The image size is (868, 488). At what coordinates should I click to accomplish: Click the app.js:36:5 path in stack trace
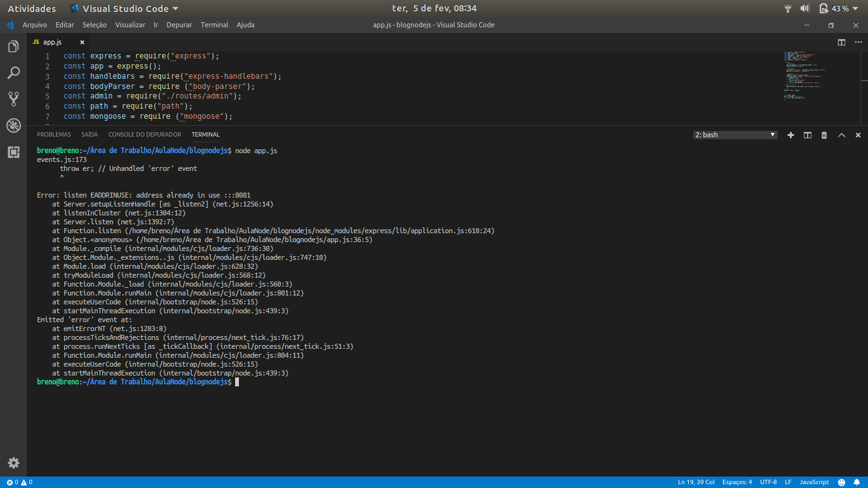tap(254, 240)
